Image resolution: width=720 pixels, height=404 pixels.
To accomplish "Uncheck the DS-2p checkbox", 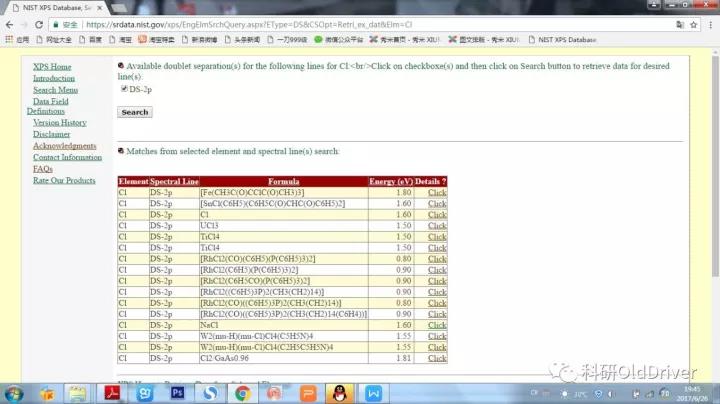I will click(x=124, y=89).
